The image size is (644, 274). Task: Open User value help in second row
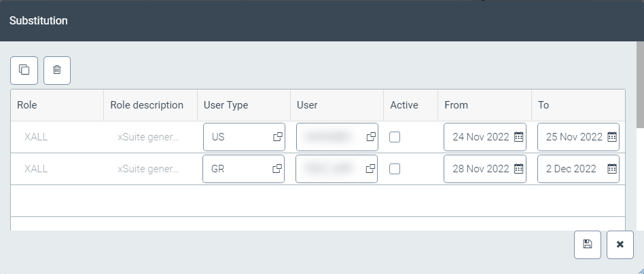(371, 169)
